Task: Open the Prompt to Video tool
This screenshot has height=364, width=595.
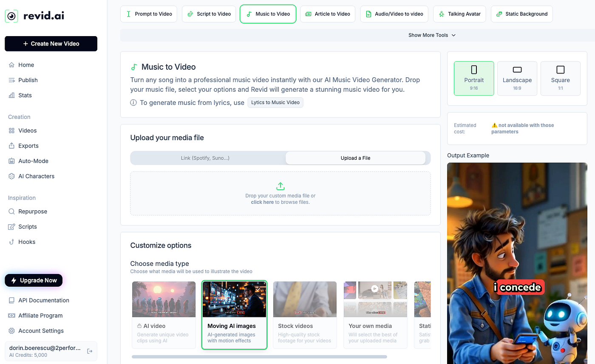Action: point(149,14)
